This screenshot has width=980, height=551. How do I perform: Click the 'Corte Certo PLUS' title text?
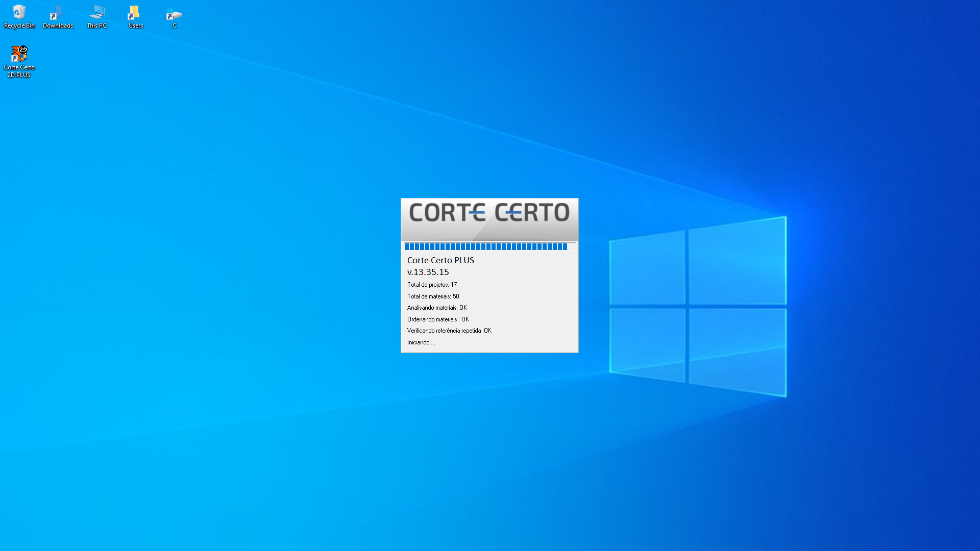440,260
